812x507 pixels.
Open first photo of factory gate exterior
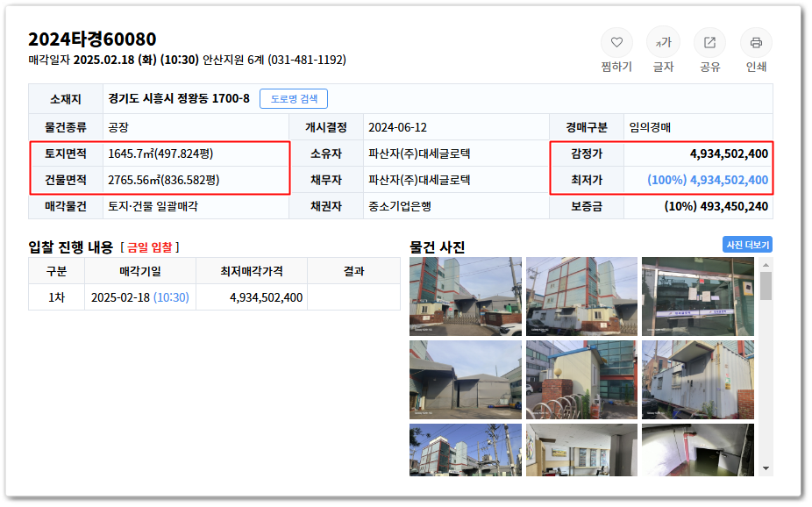coord(466,296)
